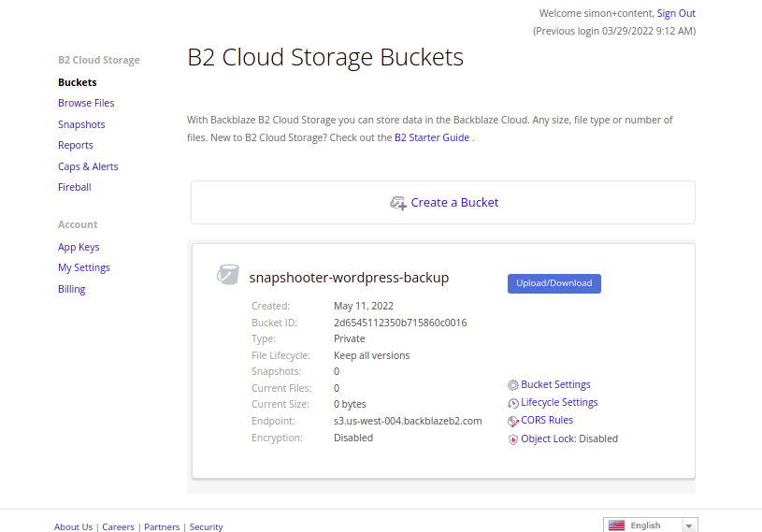Open My Settings
Image resolution: width=762 pixels, height=532 pixels.
(84, 267)
